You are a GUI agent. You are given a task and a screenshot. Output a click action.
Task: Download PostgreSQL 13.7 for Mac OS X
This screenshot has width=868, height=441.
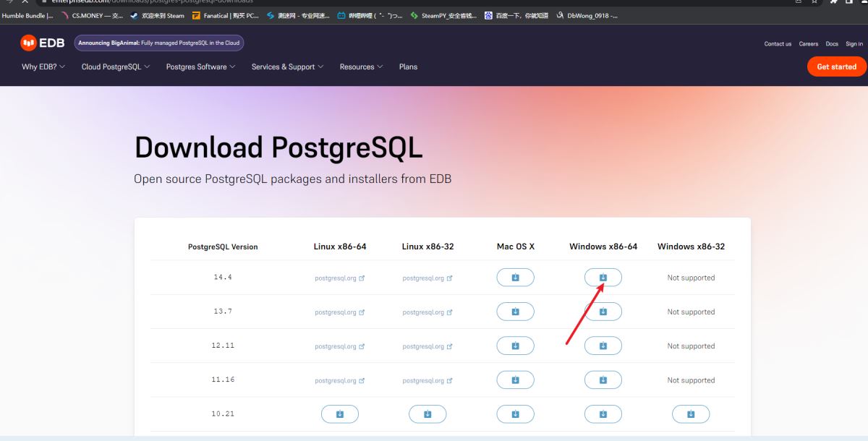pyautogui.click(x=515, y=312)
